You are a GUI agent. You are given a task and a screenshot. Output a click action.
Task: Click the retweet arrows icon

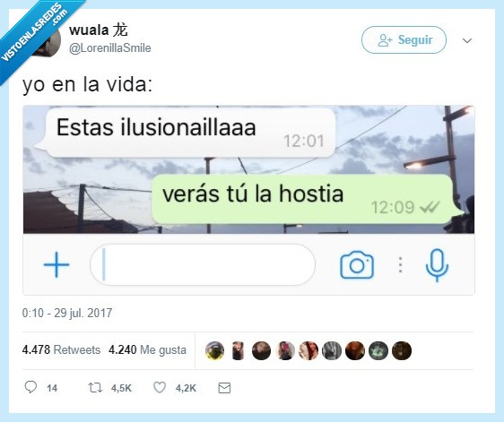point(95,388)
